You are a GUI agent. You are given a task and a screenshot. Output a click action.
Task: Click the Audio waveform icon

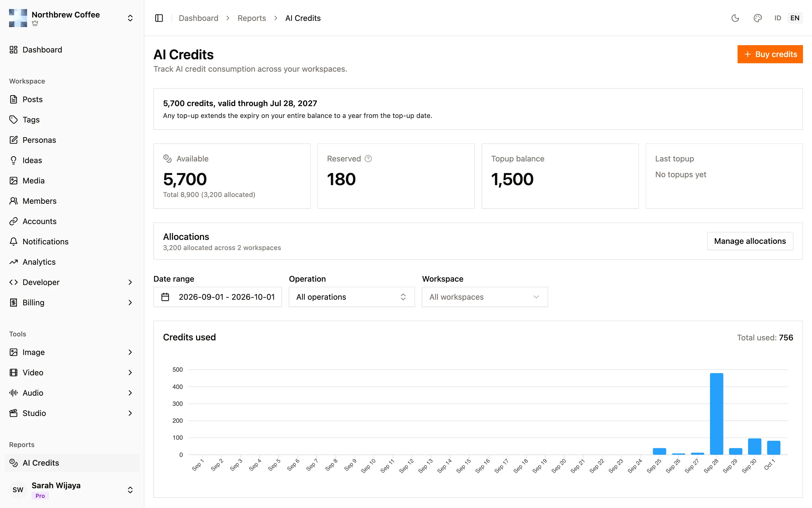click(x=14, y=393)
